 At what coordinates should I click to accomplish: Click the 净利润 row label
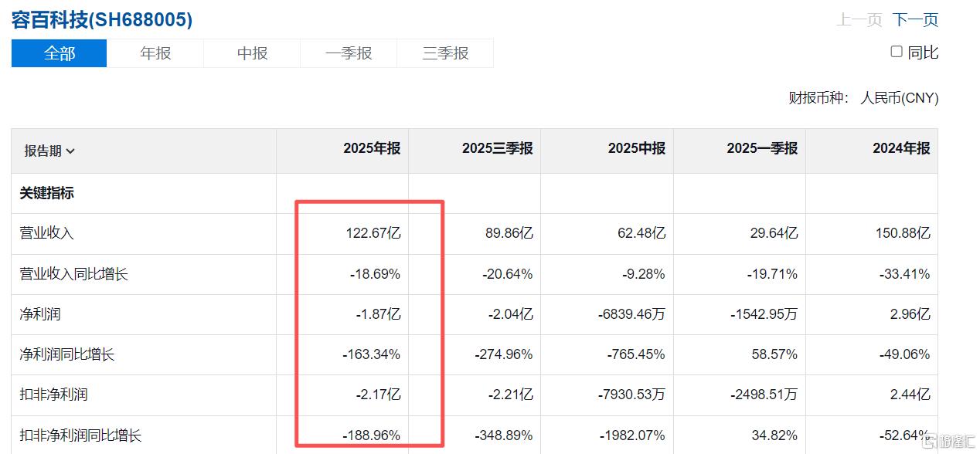[40, 314]
